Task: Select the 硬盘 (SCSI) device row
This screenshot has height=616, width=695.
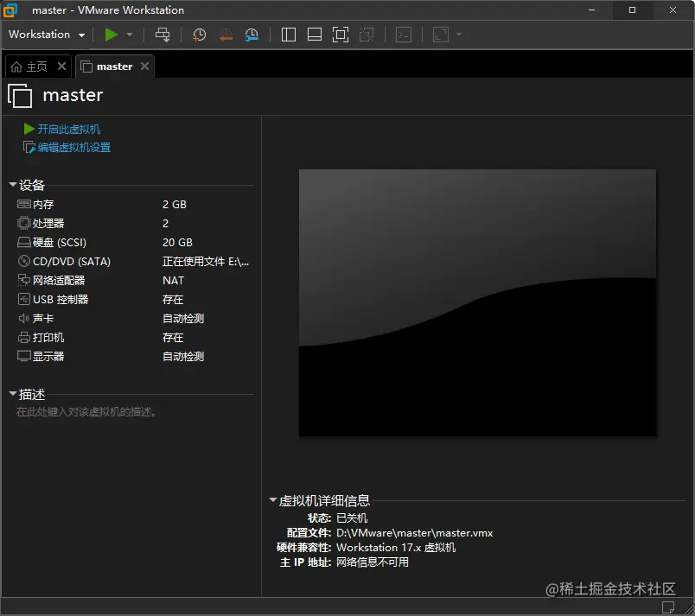Action: [x=133, y=242]
